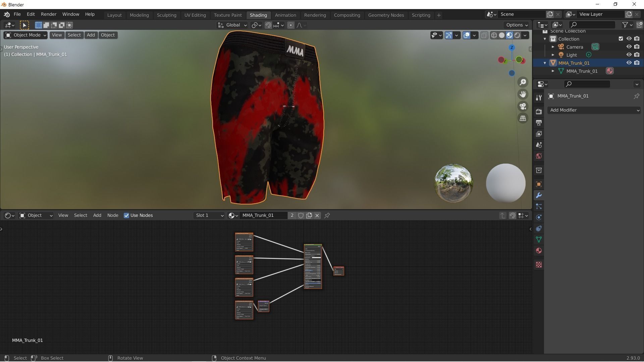Open the Render properties tab icon
644x362 pixels.
539,112
